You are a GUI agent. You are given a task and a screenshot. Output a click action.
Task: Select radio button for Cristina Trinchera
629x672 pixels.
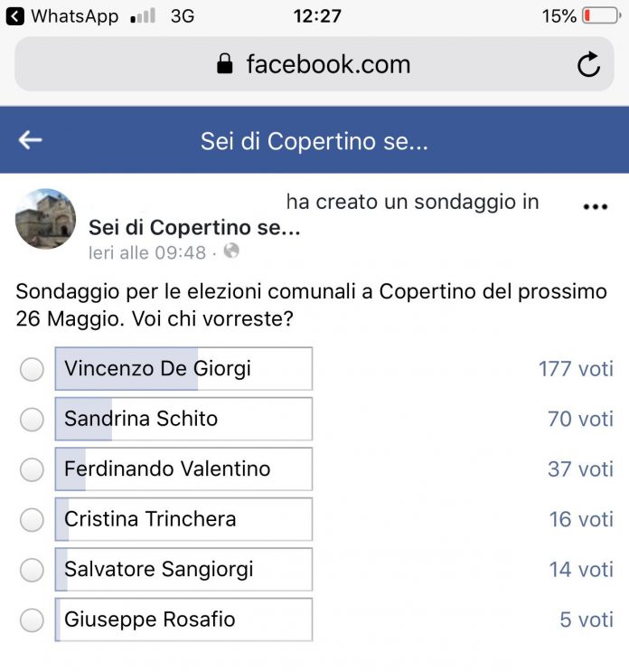(x=32, y=520)
